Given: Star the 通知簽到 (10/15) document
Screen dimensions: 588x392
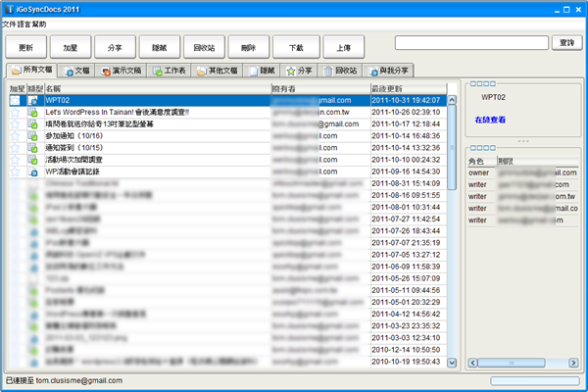Looking at the screenshot, I should click(15, 148).
